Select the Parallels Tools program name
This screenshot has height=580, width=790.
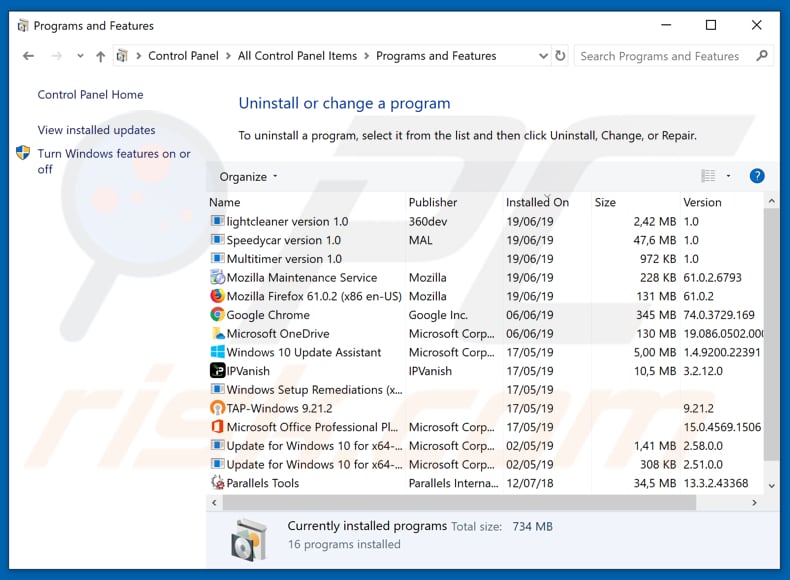point(262,483)
